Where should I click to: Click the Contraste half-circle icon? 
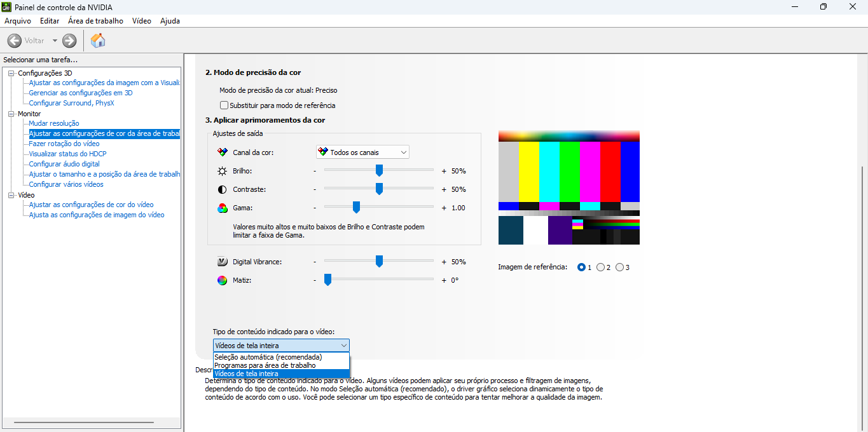[222, 189]
